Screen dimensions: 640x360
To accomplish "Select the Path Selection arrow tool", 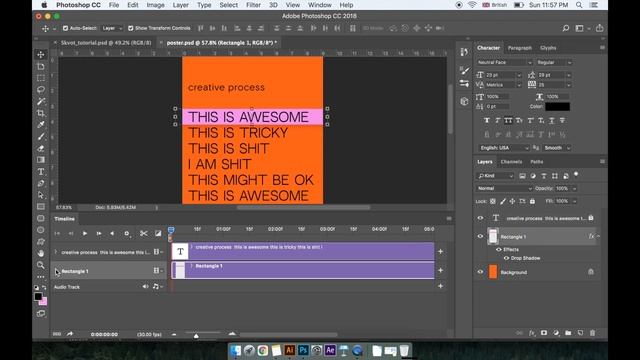I will [41, 195].
